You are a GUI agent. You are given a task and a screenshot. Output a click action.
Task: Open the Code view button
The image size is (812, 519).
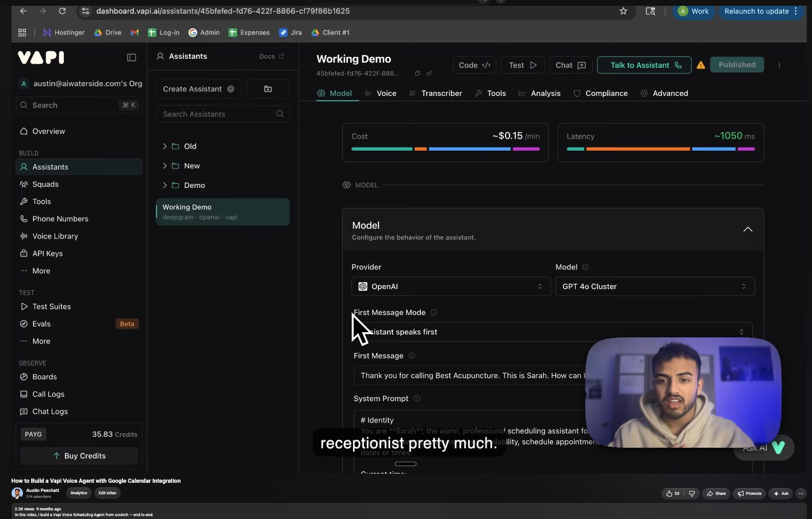point(474,66)
